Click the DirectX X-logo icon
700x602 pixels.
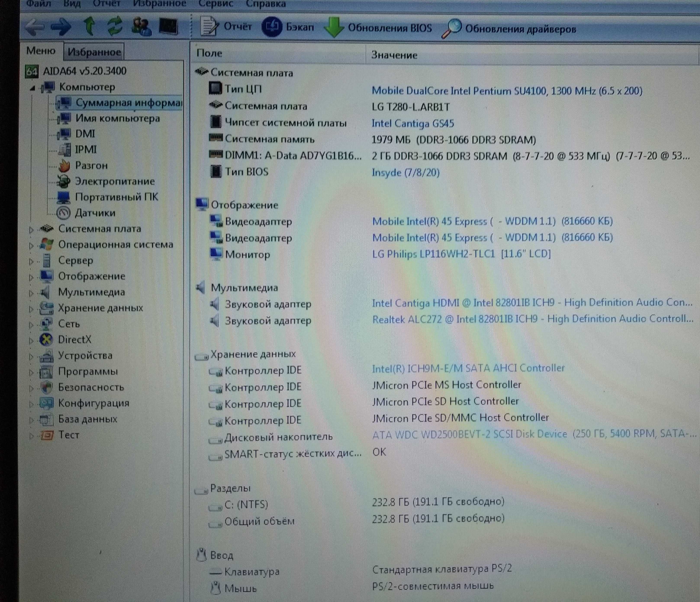click(x=46, y=340)
